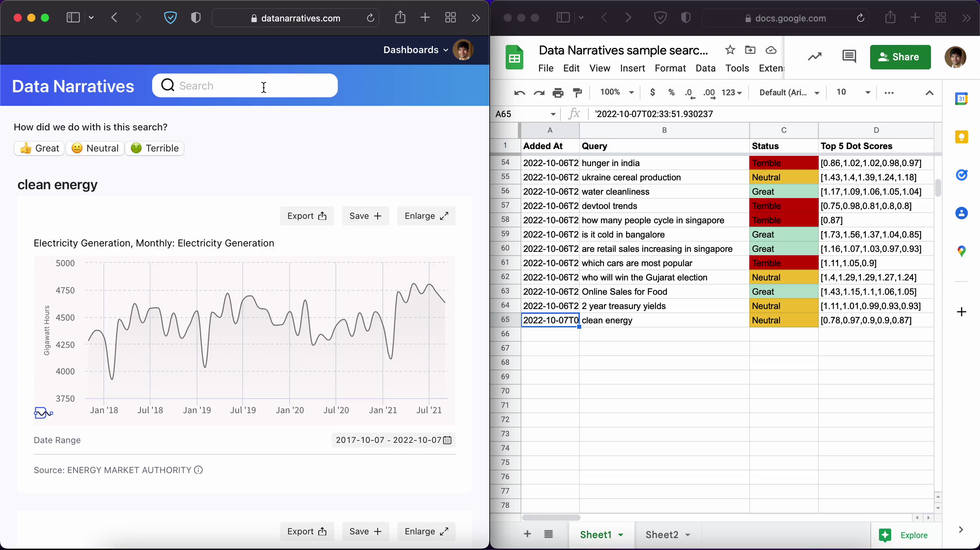This screenshot has height=550, width=980.
Task: Click the undo icon in Sheets
Action: point(519,93)
